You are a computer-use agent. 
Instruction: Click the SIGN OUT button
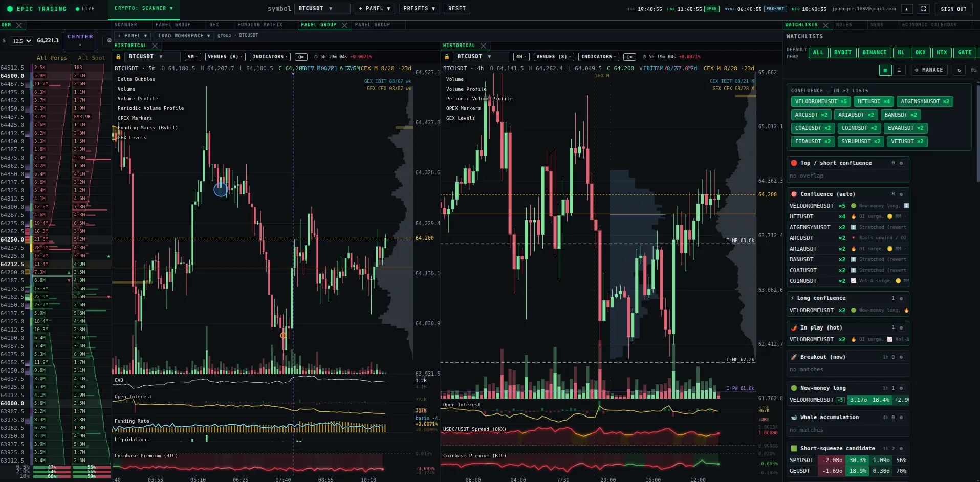[954, 9]
